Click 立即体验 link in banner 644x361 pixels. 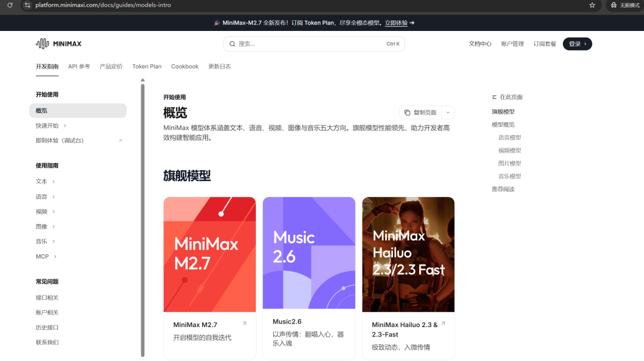click(396, 23)
